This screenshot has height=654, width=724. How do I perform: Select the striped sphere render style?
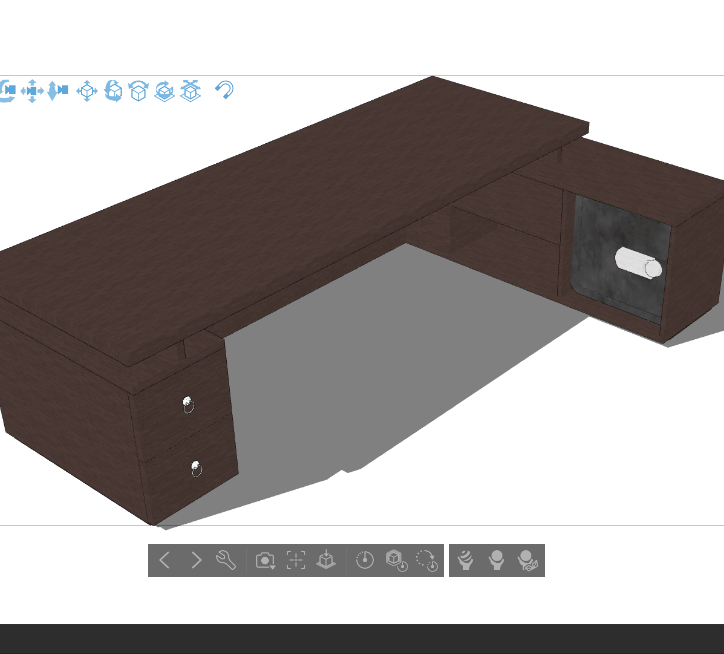coord(465,560)
